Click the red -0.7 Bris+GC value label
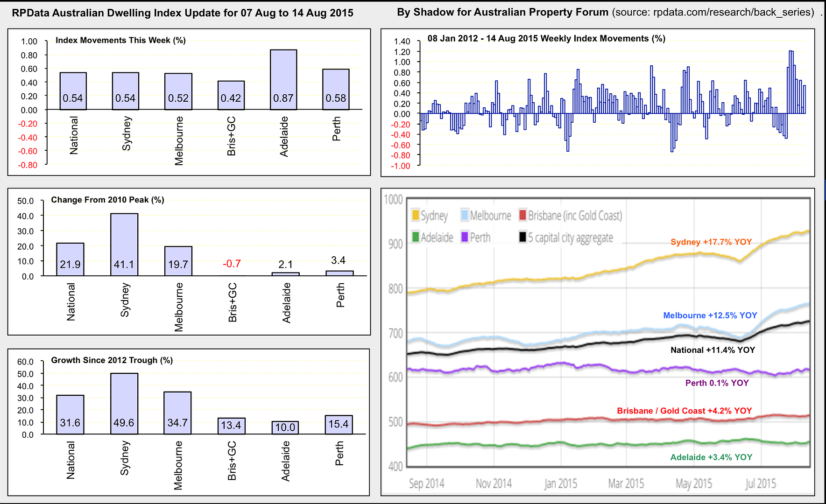826x504 pixels. click(232, 264)
